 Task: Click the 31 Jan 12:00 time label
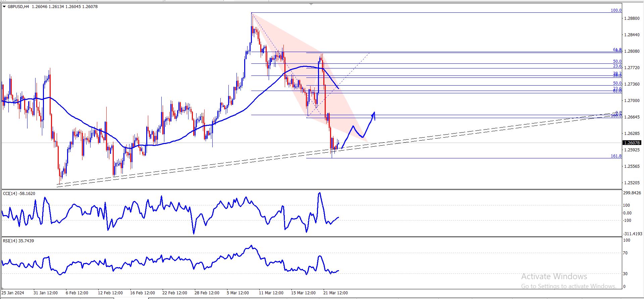(x=46, y=293)
